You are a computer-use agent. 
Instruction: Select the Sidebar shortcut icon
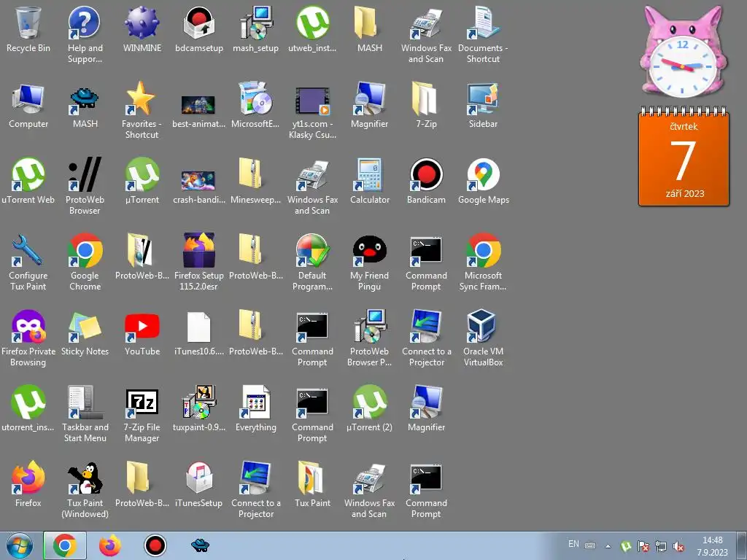click(x=483, y=98)
